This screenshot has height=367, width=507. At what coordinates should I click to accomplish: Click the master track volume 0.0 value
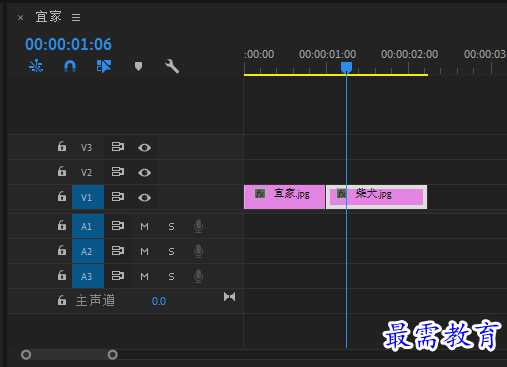point(159,301)
